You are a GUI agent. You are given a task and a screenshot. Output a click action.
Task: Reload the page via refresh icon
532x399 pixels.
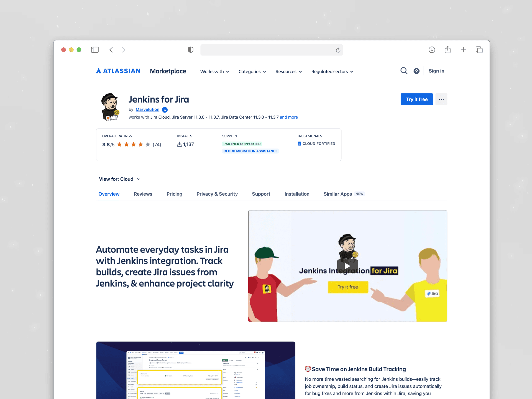point(338,50)
